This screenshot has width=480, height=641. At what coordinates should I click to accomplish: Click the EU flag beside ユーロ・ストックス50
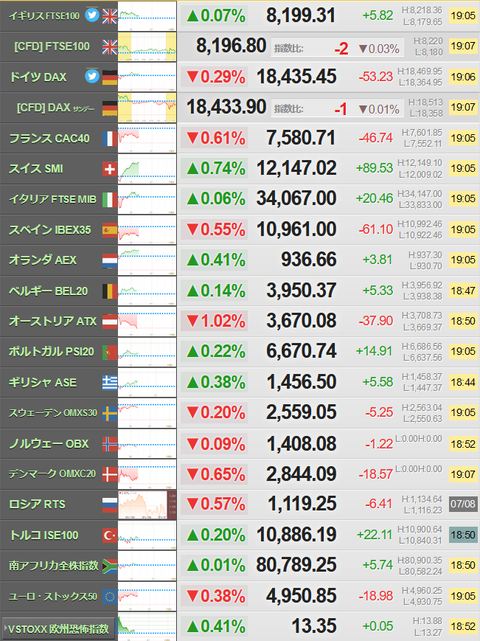(110, 596)
